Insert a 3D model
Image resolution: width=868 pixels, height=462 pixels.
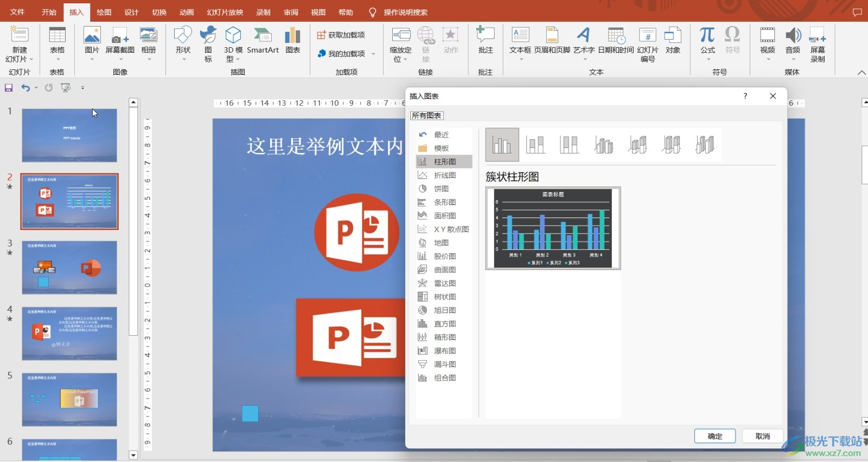[233, 44]
